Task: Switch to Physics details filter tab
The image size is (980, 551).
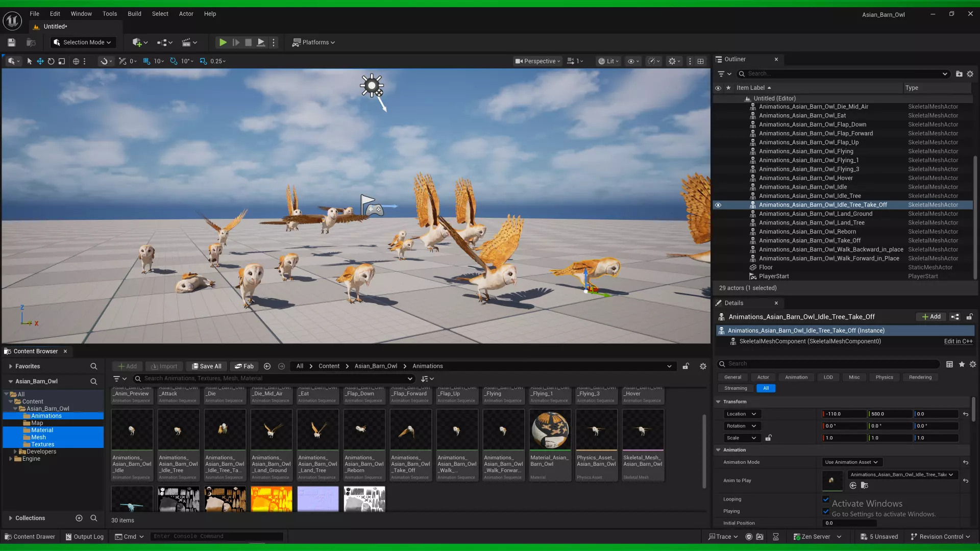Action: click(884, 377)
